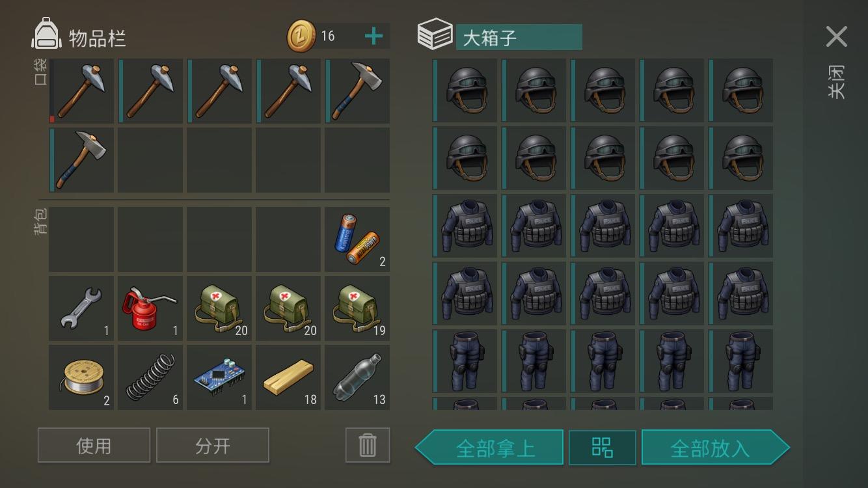Click the plus to add coins
Viewport: 868px width, 488px height.
pyautogui.click(x=373, y=36)
